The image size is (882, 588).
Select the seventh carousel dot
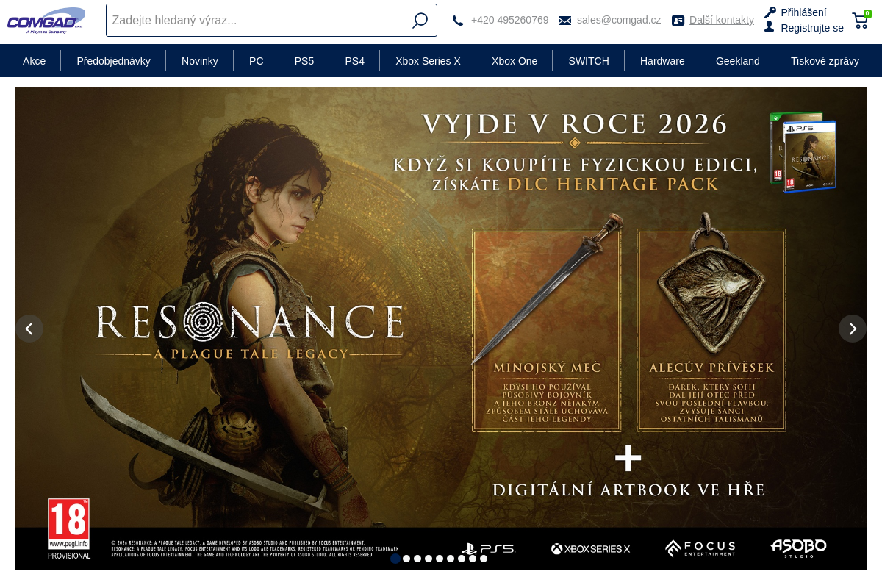coord(462,559)
